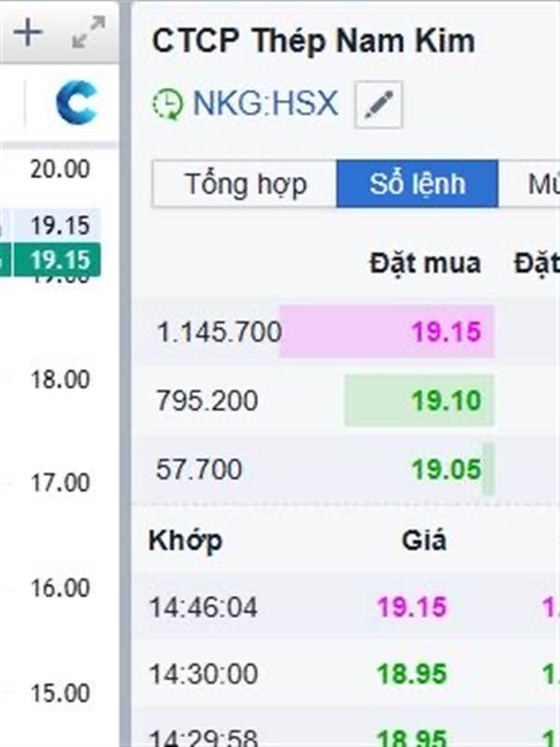Click the green clock icon beside NKG:HSX
This screenshot has height=747, width=560.
[167, 105]
